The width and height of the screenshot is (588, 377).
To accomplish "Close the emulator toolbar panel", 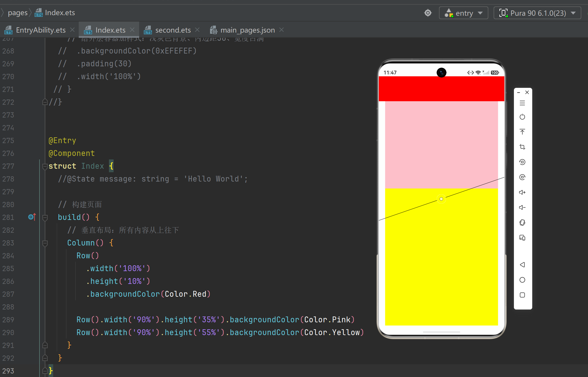I will [x=527, y=92].
